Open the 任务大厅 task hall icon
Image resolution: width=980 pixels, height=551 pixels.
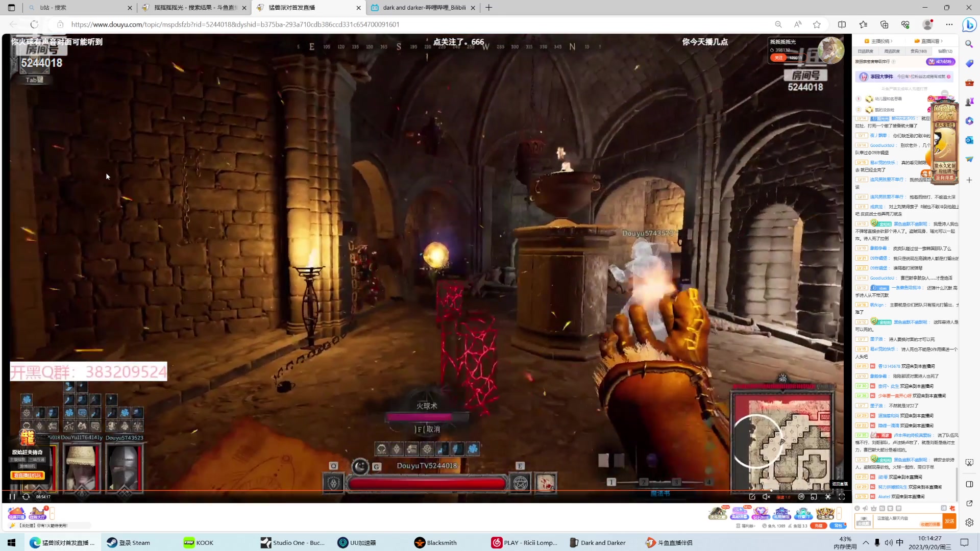pos(38,513)
